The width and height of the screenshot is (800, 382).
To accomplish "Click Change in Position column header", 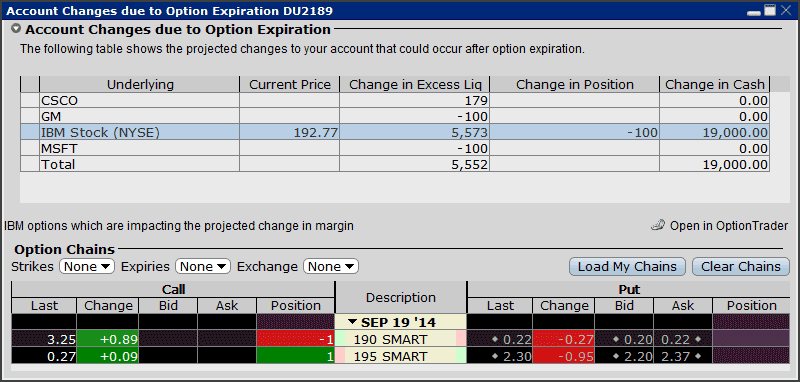I will click(574, 84).
